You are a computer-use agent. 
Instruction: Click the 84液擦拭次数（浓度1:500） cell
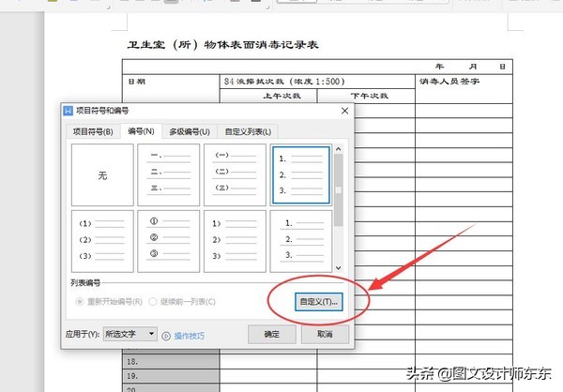click(317, 82)
